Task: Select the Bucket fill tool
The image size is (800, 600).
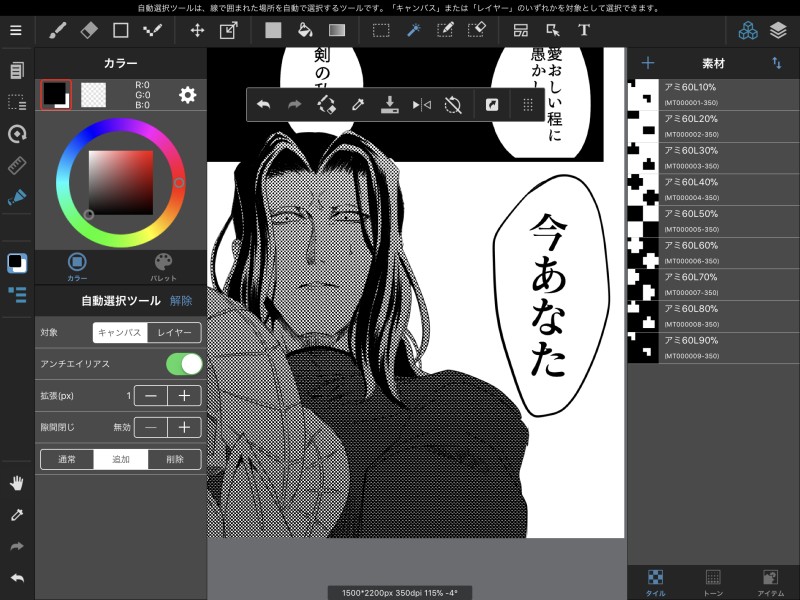Action: (305, 31)
